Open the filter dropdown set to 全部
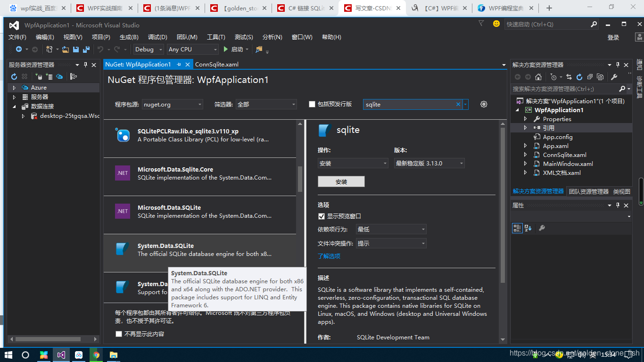Image resolution: width=644 pixels, height=362 pixels. pos(266,104)
